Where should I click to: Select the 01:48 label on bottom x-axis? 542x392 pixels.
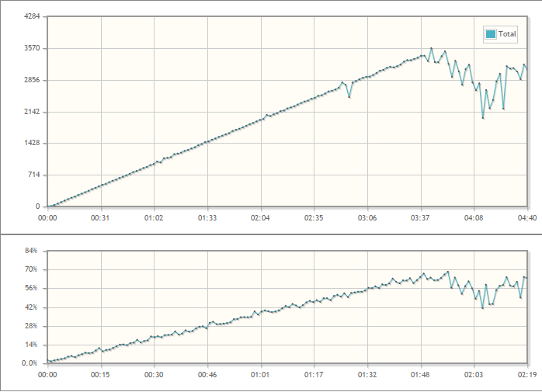click(421, 375)
